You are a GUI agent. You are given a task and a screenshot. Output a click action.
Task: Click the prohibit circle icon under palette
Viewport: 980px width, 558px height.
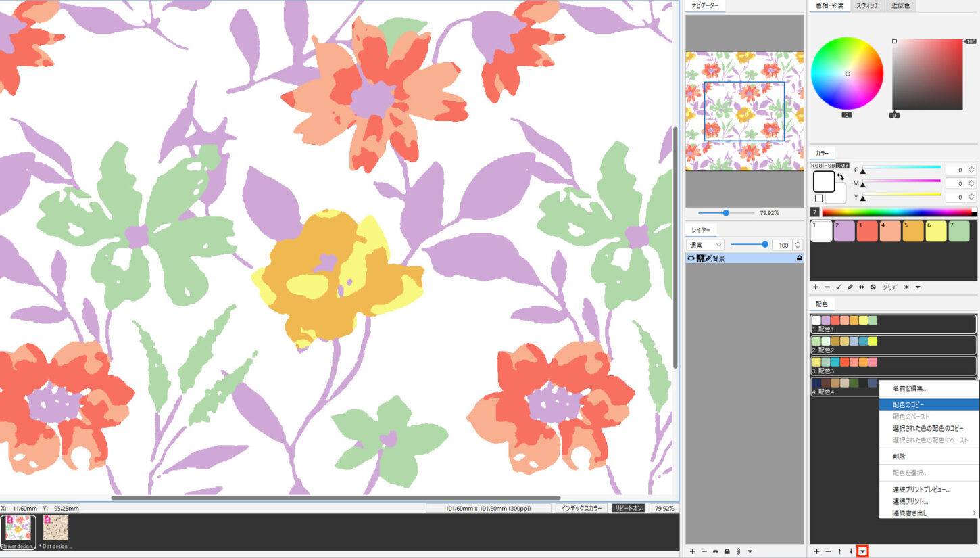click(x=873, y=287)
